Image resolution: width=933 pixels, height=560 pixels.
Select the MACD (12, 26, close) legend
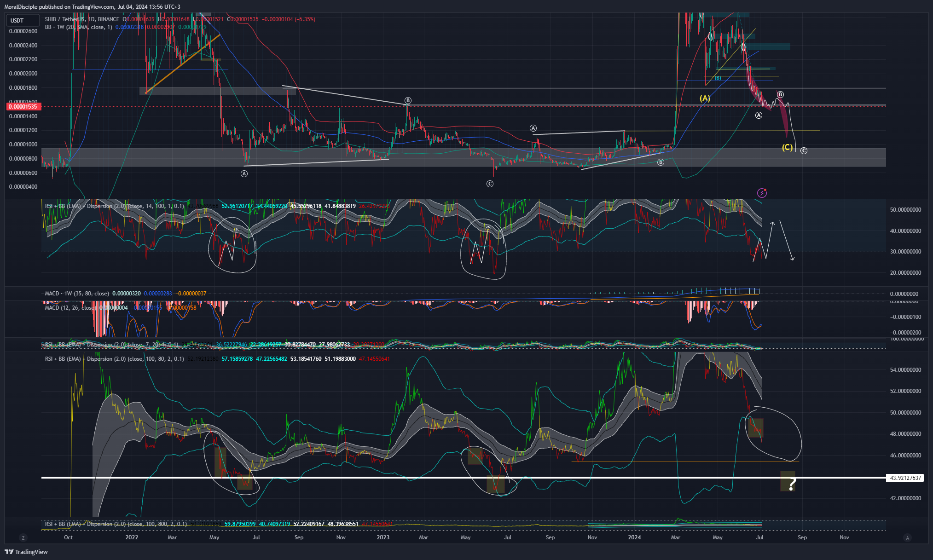(70, 308)
